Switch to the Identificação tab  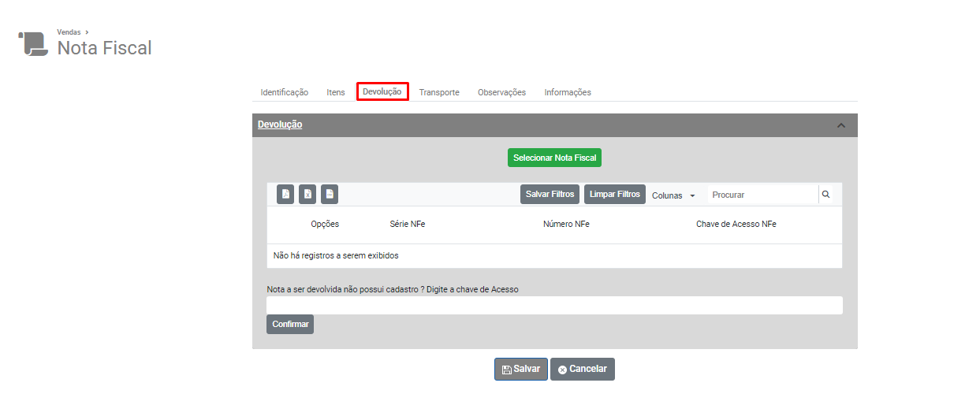[x=285, y=92]
